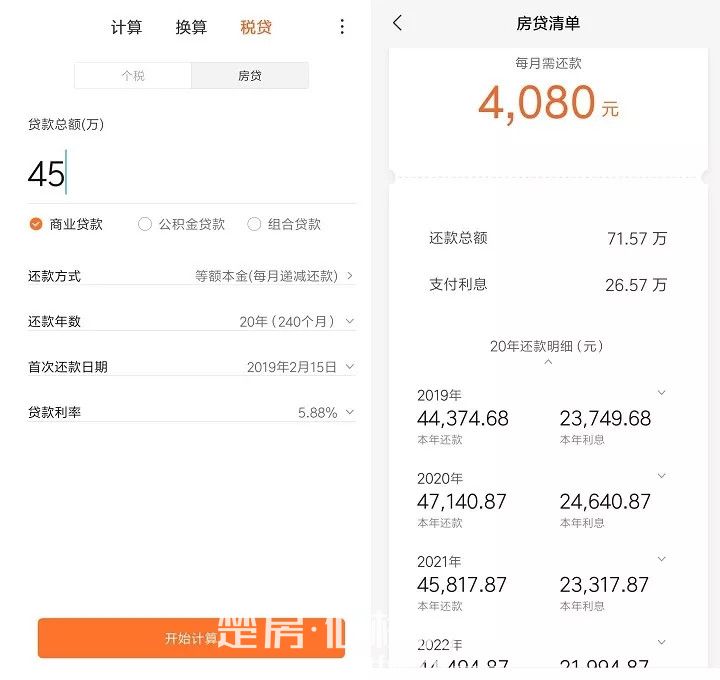Click the 贷款总额 amount input field
The width and height of the screenshot is (720, 680).
click(x=190, y=175)
